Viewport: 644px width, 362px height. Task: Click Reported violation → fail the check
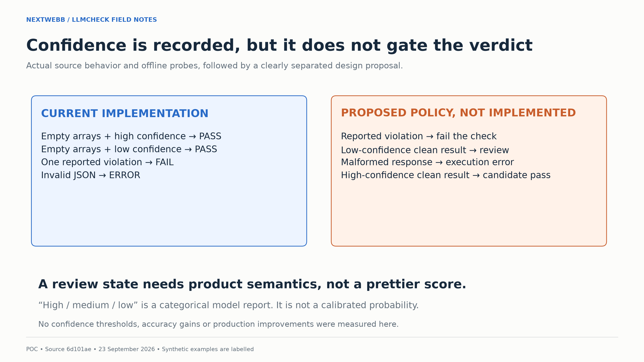419,136
